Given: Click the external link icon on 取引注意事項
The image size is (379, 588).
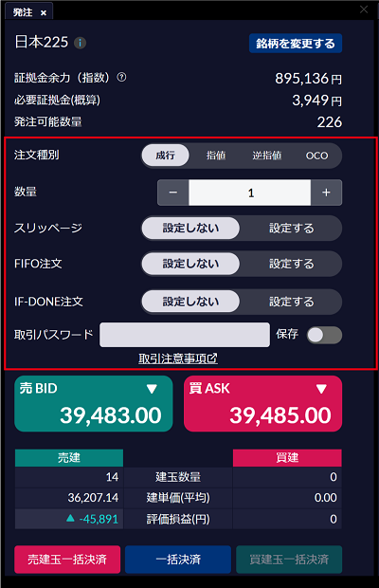Looking at the screenshot, I should coord(212,358).
